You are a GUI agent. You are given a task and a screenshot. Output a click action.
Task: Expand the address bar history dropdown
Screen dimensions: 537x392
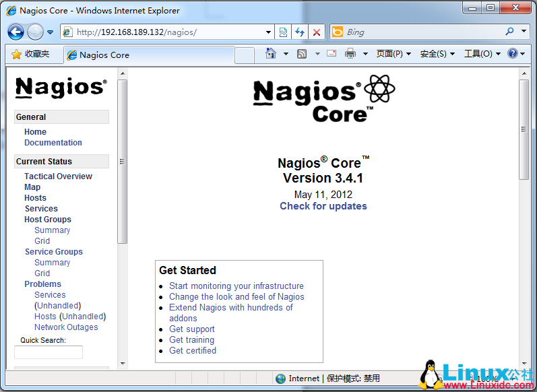coord(268,32)
